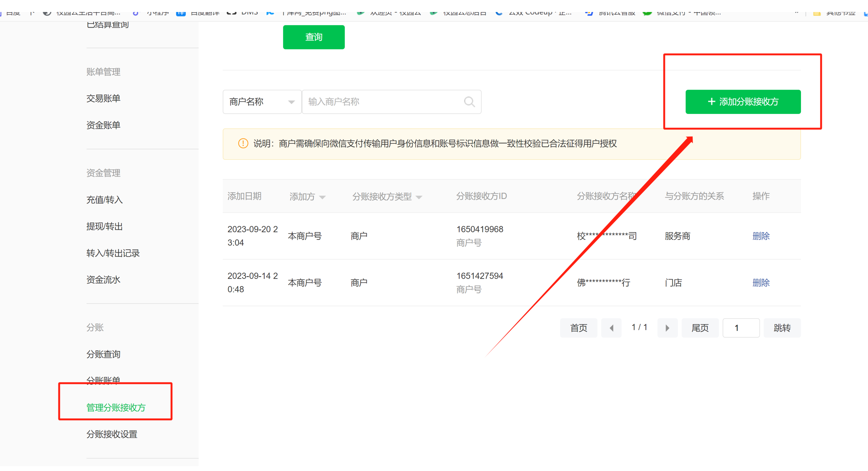The image size is (868, 471).
Task: Click the ID value 1651427594
Action: [x=479, y=276]
